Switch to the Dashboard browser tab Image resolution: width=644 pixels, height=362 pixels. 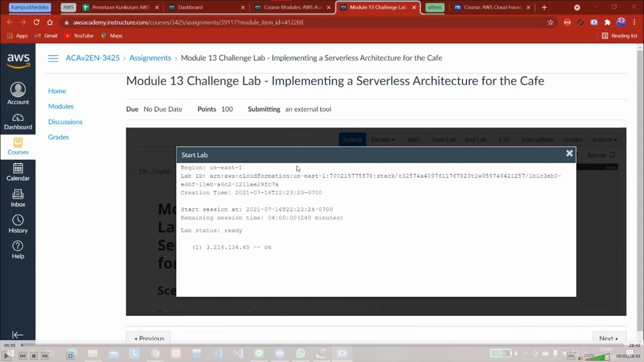tap(206, 8)
